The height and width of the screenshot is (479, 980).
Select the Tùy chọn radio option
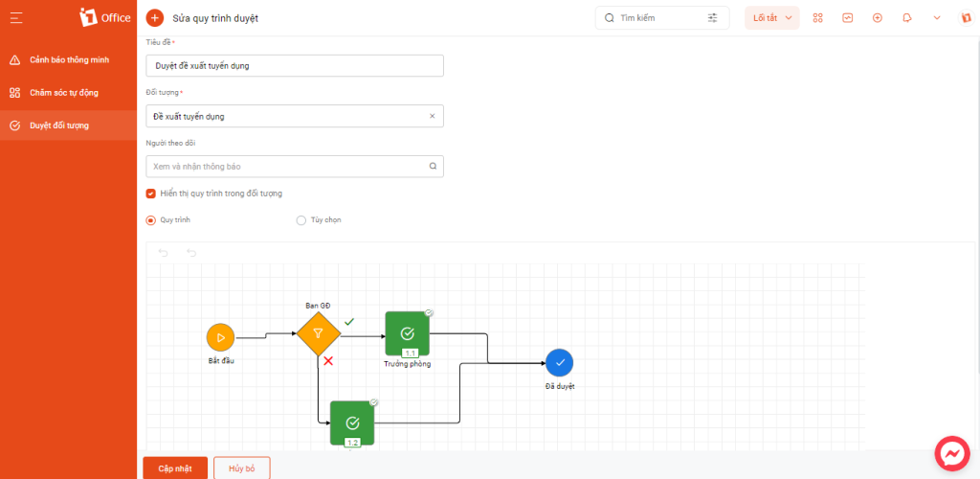coord(301,220)
